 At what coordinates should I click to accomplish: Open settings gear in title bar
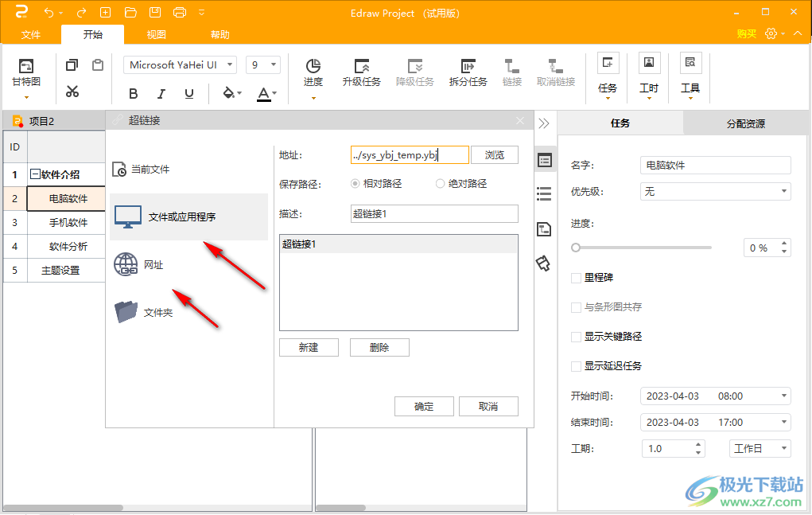pyautogui.click(x=771, y=33)
